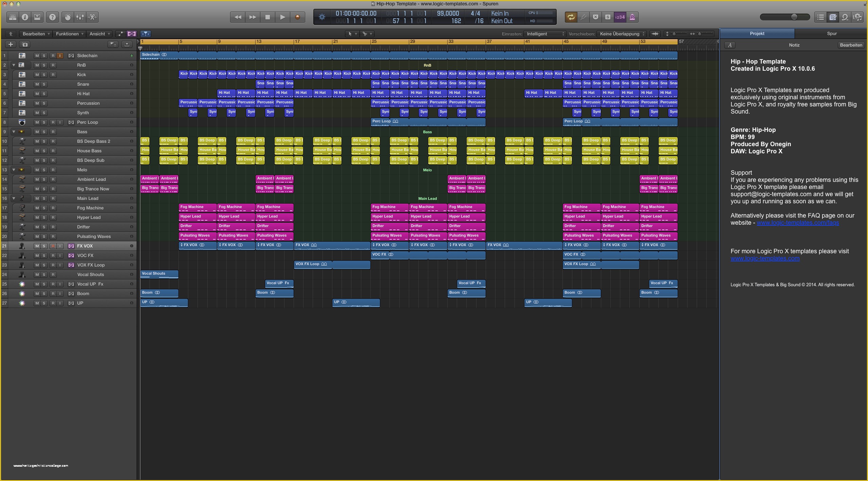Screen dimensions: 868x481
Task: Switch to the Spur tab
Action: [x=832, y=33]
